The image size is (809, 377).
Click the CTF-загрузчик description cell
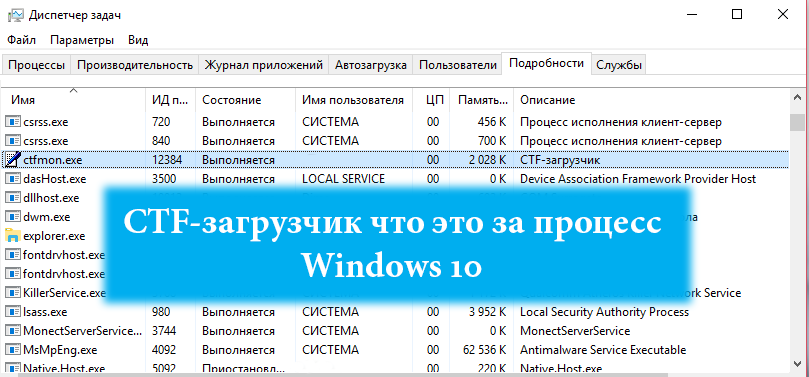point(560,160)
